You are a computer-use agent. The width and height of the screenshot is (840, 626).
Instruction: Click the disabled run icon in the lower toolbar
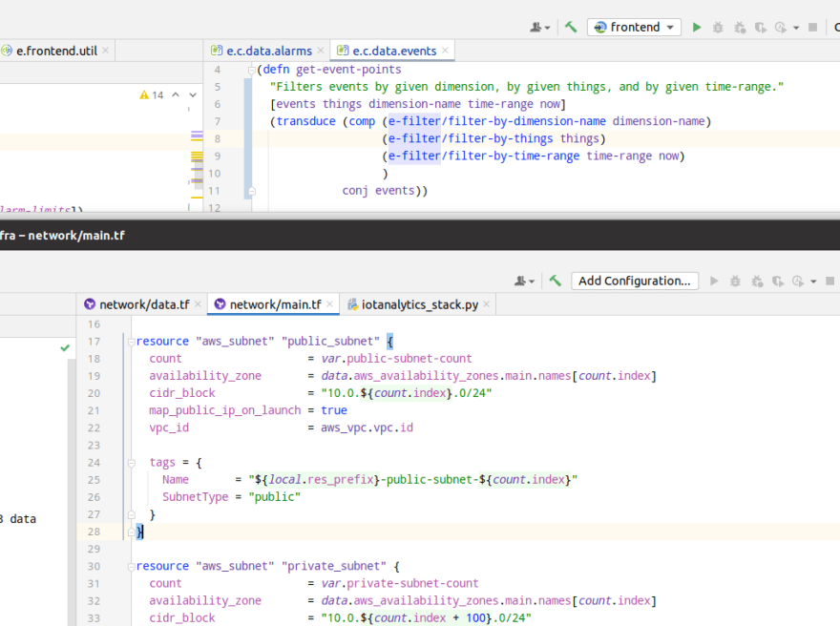tap(714, 282)
